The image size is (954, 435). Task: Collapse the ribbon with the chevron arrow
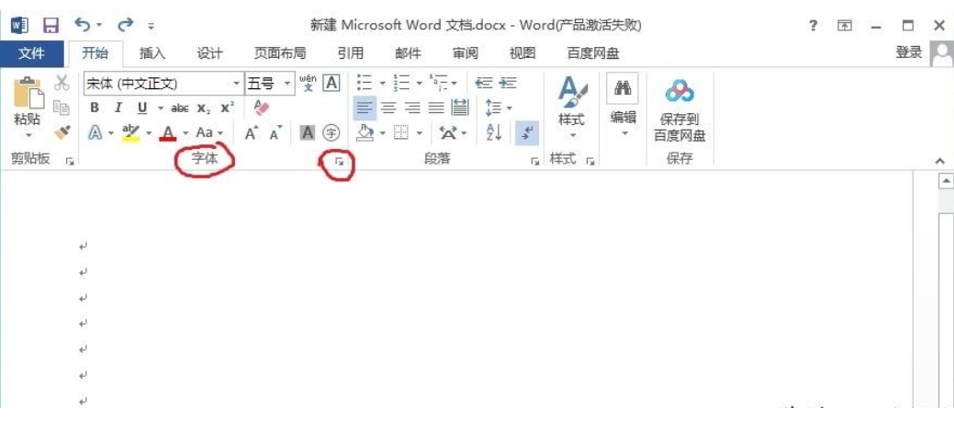pos(939,161)
